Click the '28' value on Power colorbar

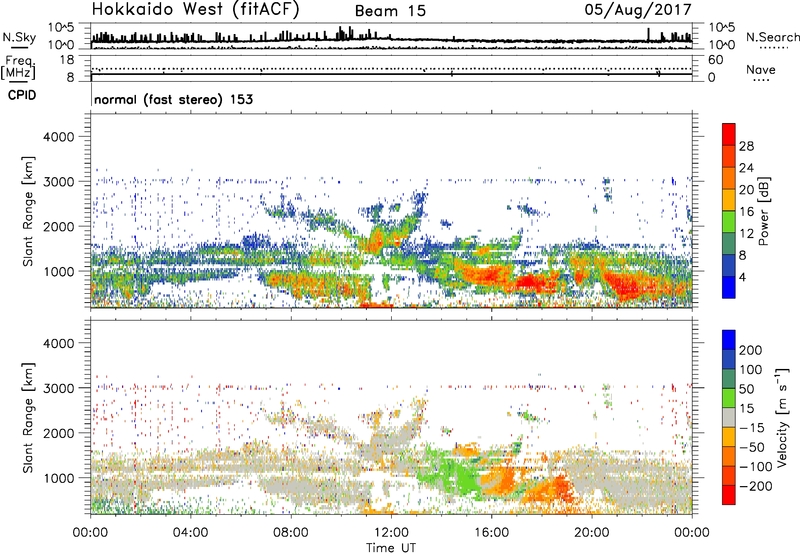coord(746,146)
